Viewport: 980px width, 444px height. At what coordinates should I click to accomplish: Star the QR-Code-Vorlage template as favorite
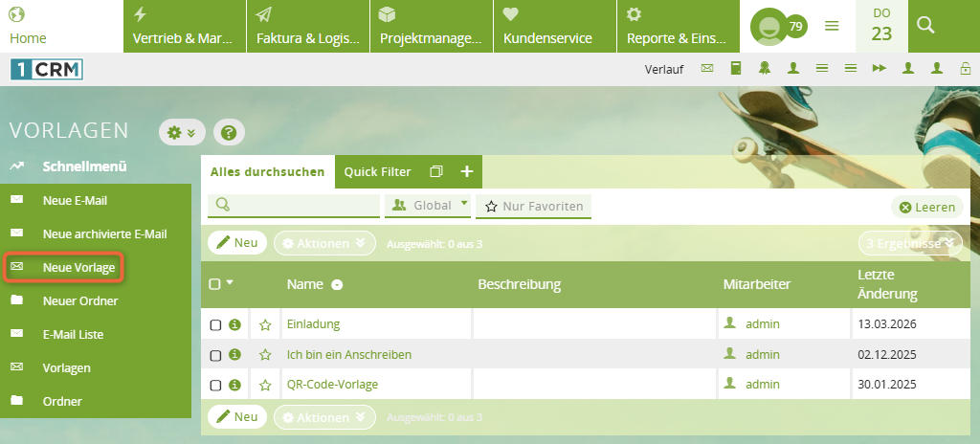265,385
